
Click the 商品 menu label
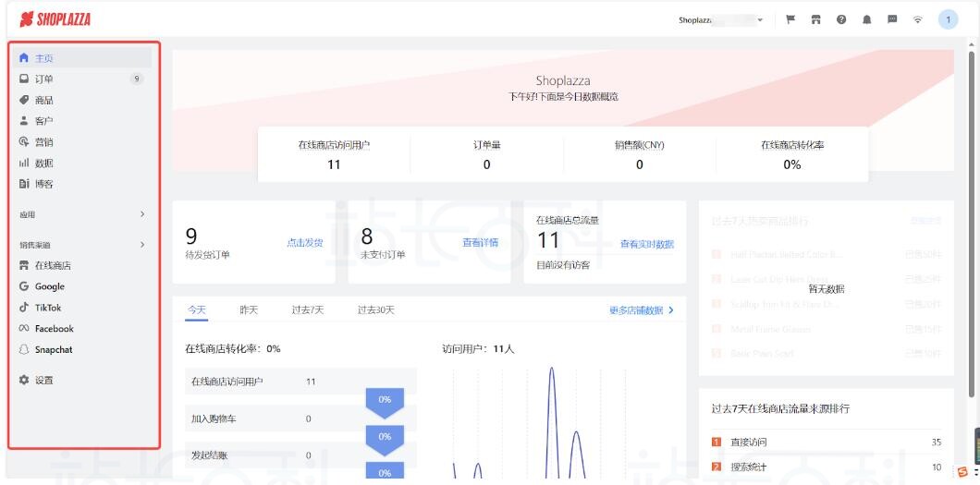(43, 100)
